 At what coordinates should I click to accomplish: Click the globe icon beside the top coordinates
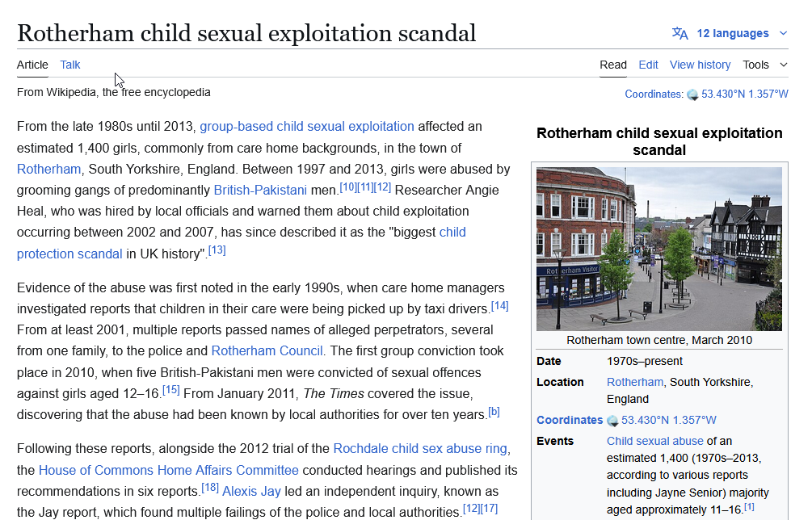[692, 94]
